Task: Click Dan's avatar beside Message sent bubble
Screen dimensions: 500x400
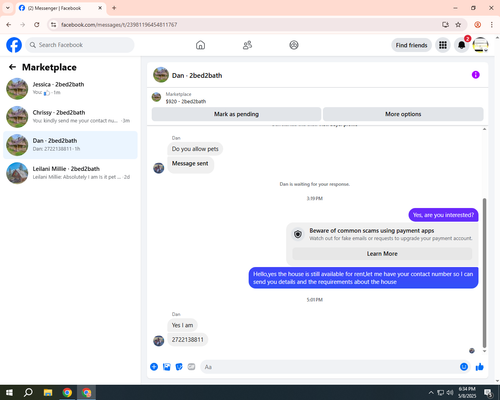Action: (158, 168)
